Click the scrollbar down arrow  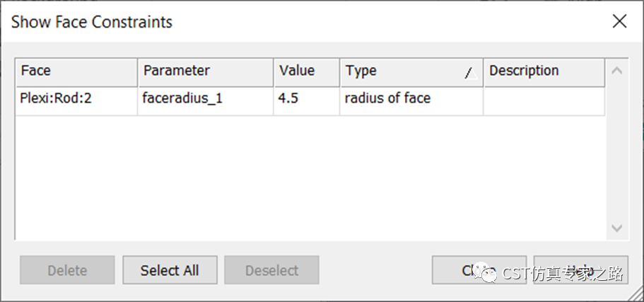[x=616, y=228]
